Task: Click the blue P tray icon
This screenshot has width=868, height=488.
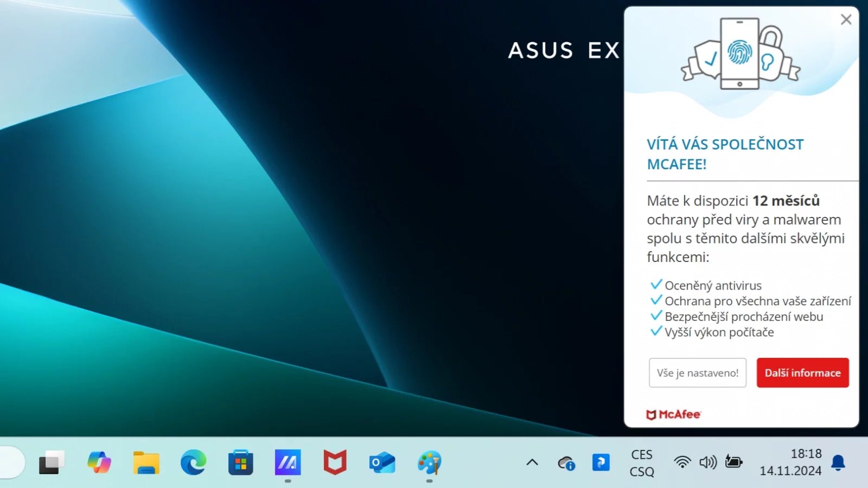Action: pyautogui.click(x=601, y=463)
